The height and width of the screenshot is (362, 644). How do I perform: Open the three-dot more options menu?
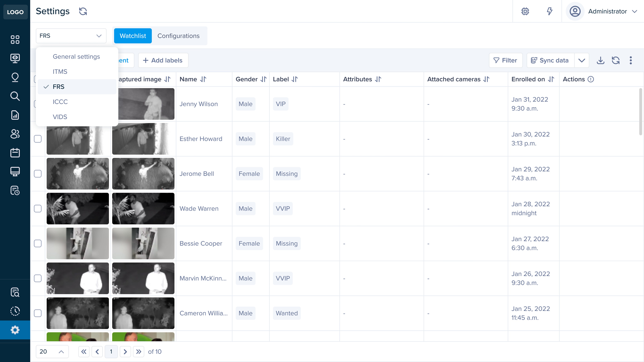coord(630,60)
